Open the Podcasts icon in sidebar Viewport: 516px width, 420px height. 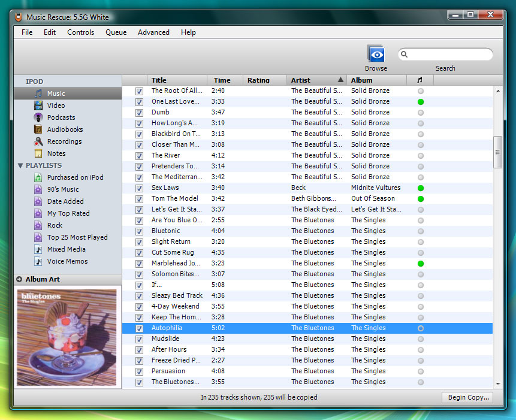pos(38,117)
